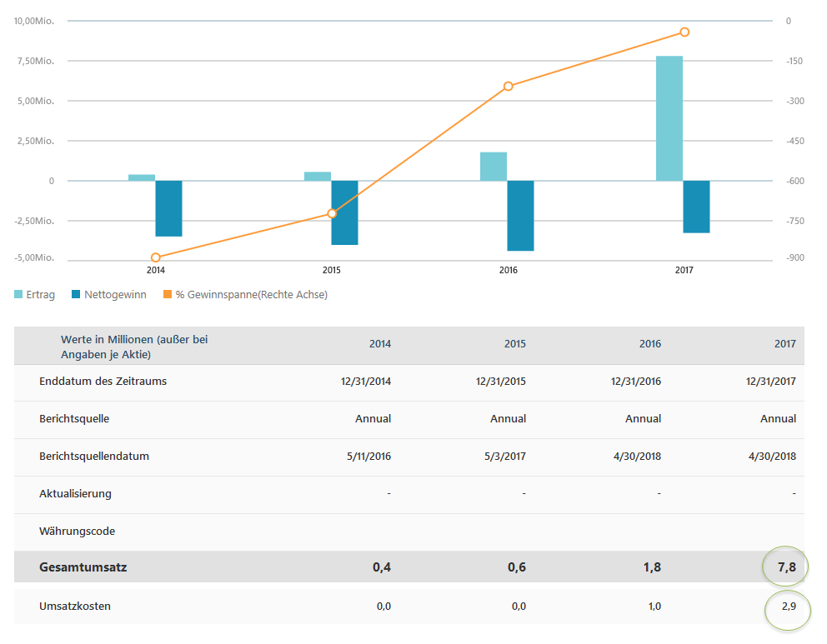Select the 2015 profit margin line point
Image resolution: width=827 pixels, height=644 pixels.
(x=332, y=213)
